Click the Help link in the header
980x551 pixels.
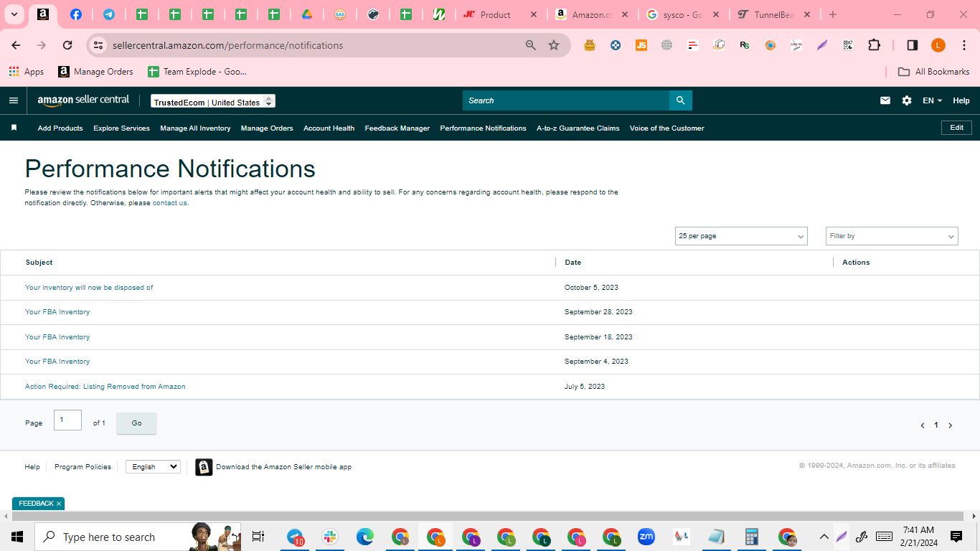961,100
